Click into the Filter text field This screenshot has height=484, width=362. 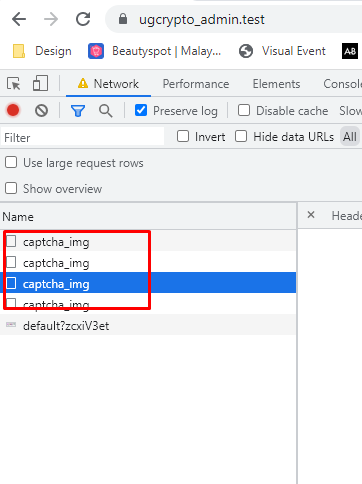click(x=83, y=137)
